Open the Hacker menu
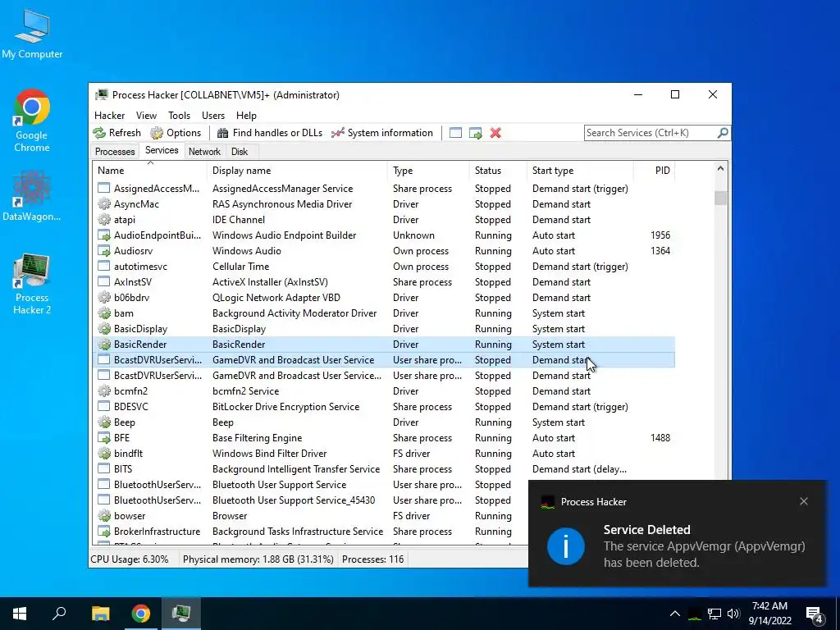This screenshot has height=630, width=840. (109, 115)
